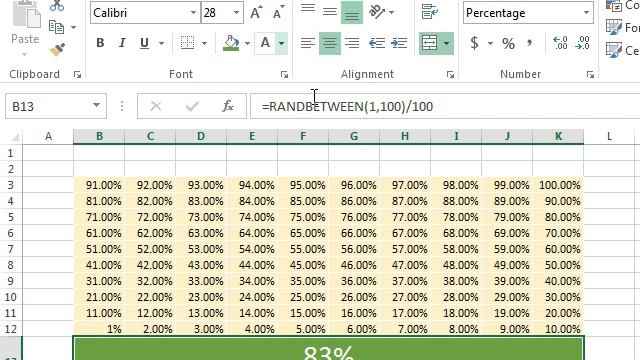Image resolution: width=640 pixels, height=360 pixels.
Task: Click Increase Decimal icon
Action: point(560,43)
